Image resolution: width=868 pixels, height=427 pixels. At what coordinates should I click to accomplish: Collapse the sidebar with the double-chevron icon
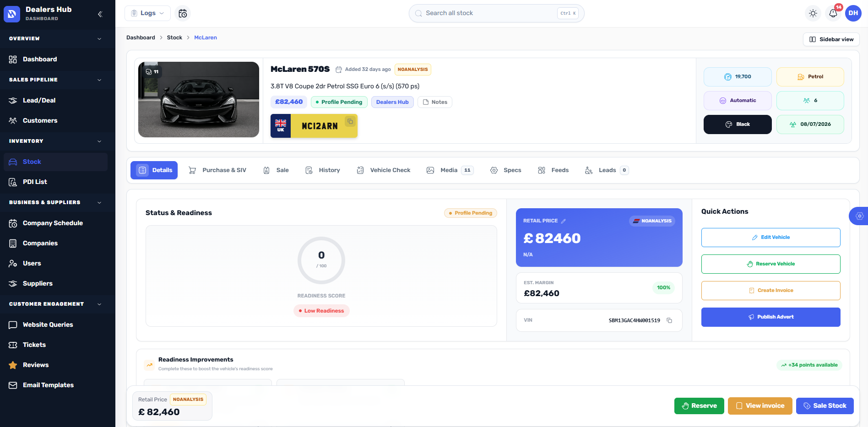100,14
